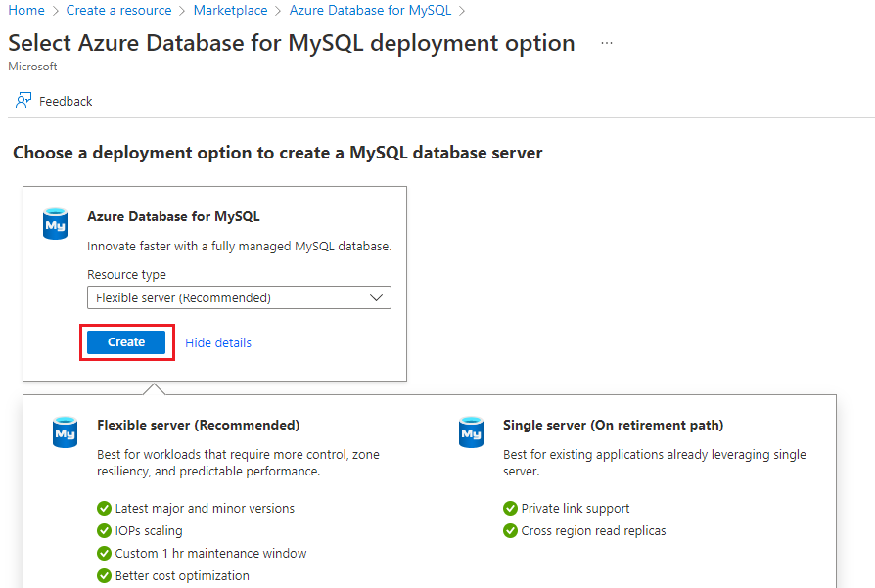The image size is (875, 588).
Task: Click the page title 'Select Azure Database for MySQL deployment option'
Action: (292, 43)
